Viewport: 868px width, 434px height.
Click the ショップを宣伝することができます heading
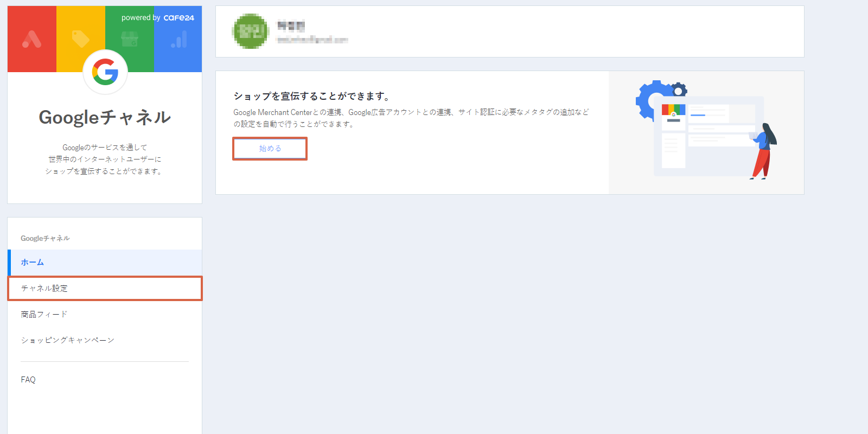[312, 96]
